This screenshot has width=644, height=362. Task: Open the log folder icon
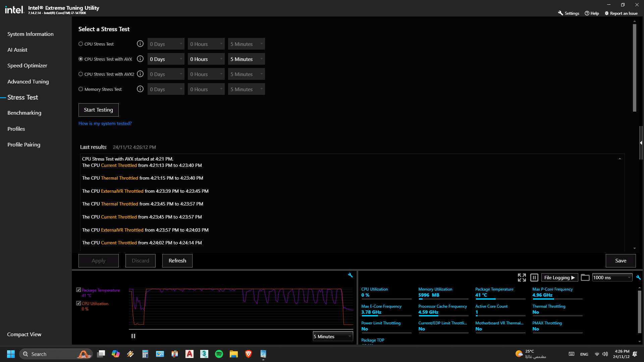[x=585, y=278]
